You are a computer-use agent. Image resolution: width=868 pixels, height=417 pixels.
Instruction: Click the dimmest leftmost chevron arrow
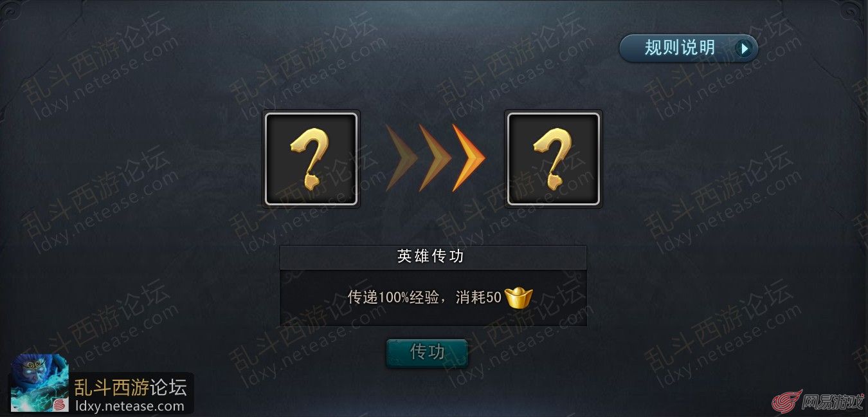coord(401,158)
